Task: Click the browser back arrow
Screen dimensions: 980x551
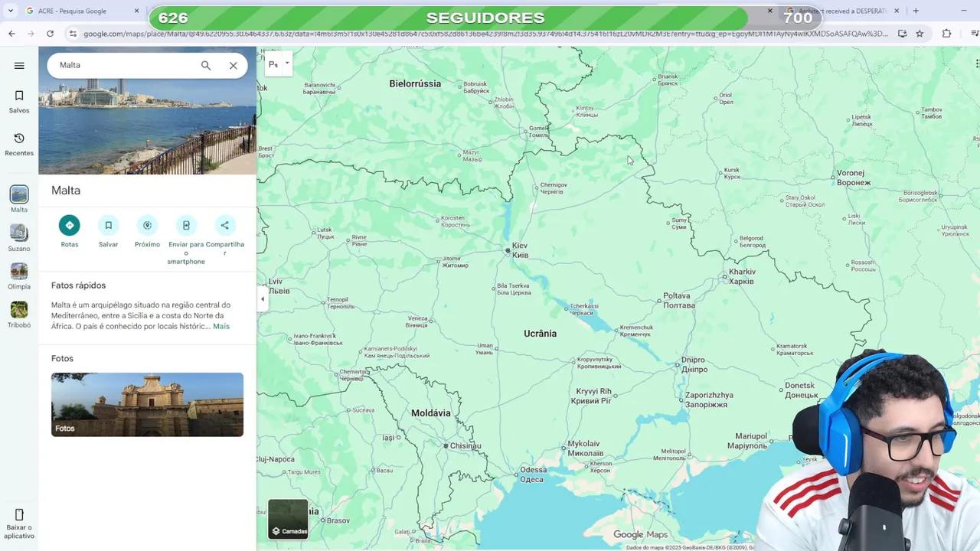Action: click(x=11, y=34)
